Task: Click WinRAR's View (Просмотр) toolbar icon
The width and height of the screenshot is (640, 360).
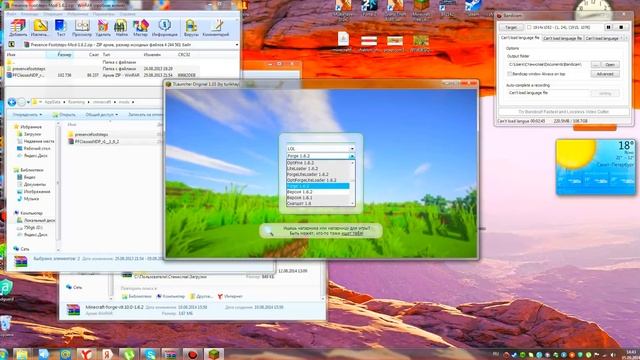Action: (x=82, y=28)
